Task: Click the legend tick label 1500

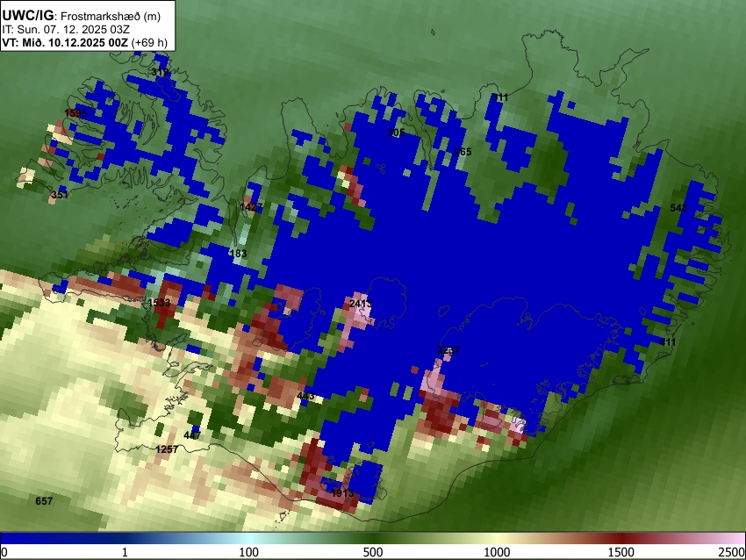Action: click(620, 552)
